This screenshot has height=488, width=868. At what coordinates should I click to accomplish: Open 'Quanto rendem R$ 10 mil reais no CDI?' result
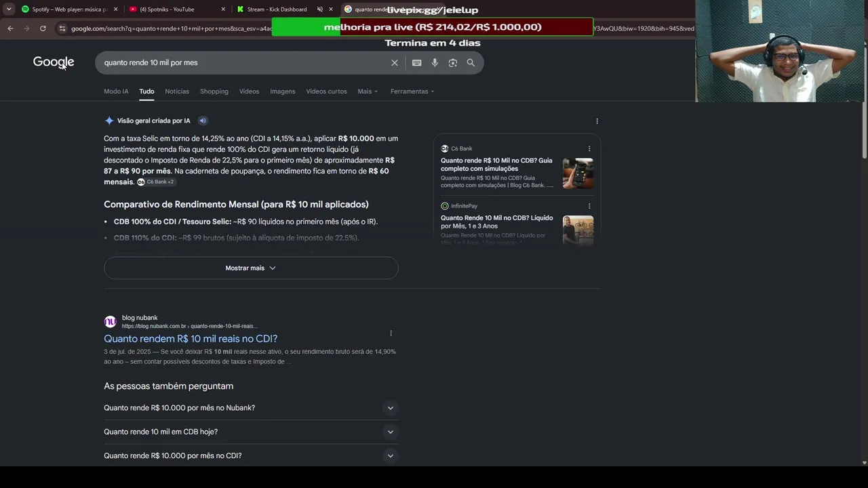coord(191,339)
